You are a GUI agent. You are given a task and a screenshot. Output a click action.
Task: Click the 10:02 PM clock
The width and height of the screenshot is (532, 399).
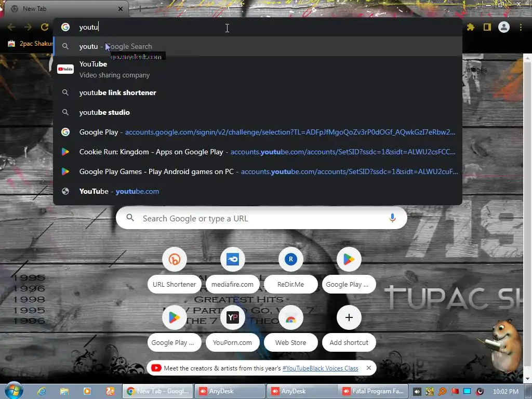coord(506,392)
